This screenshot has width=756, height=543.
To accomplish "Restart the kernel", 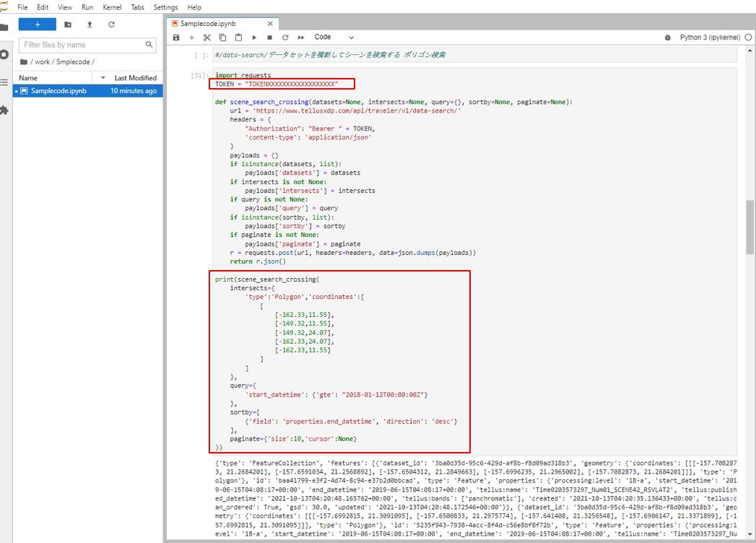I will point(285,37).
